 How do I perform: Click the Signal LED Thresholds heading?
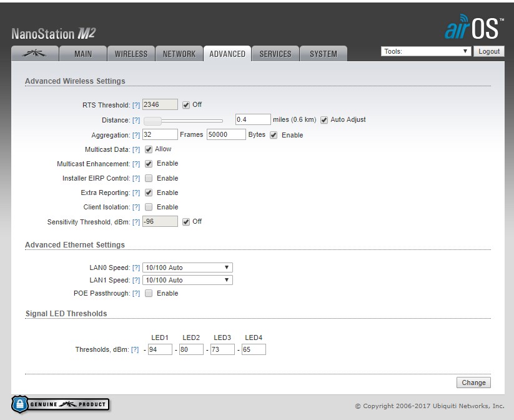pyautogui.click(x=66, y=314)
